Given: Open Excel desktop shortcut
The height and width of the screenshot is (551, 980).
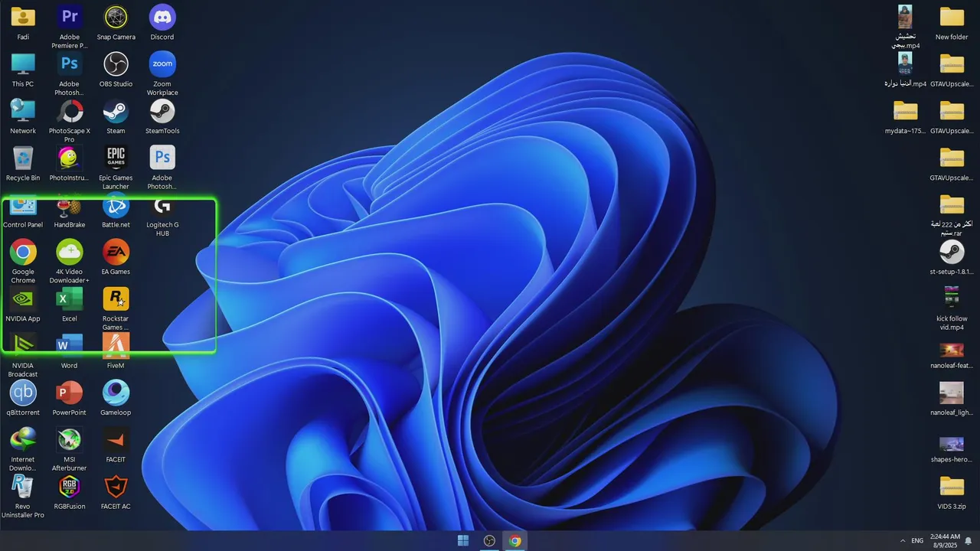Looking at the screenshot, I should pyautogui.click(x=70, y=298).
